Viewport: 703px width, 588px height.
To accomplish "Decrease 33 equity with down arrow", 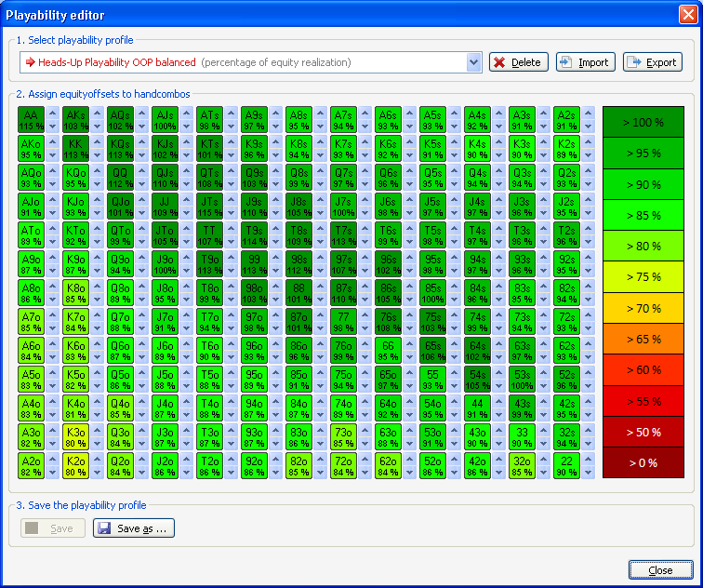I will click(x=544, y=444).
